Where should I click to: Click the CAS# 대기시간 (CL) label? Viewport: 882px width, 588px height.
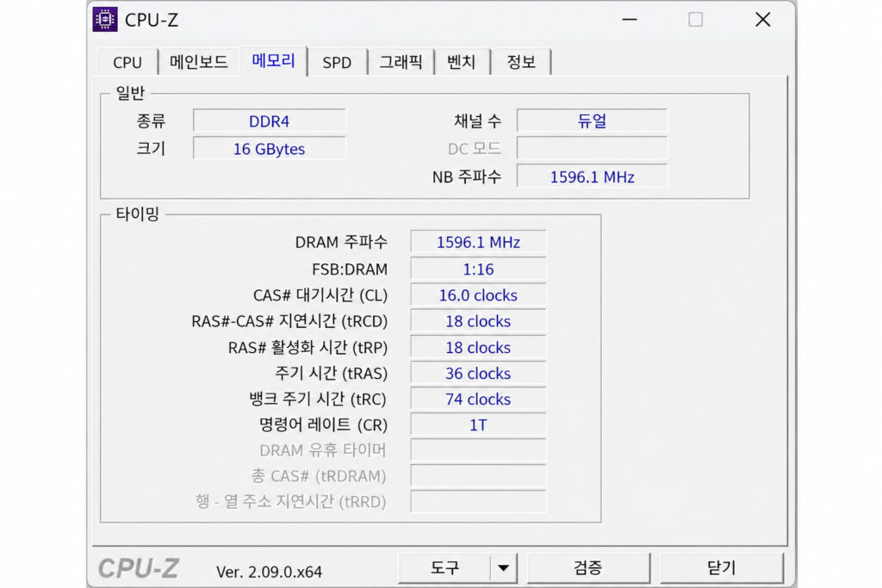pos(320,295)
